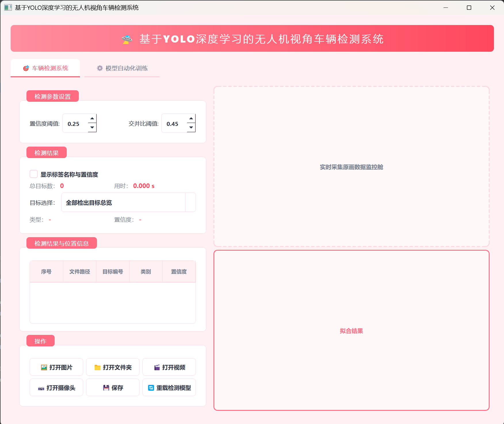
Task: Click the 置信度阈值 value input field
Action: click(75, 123)
